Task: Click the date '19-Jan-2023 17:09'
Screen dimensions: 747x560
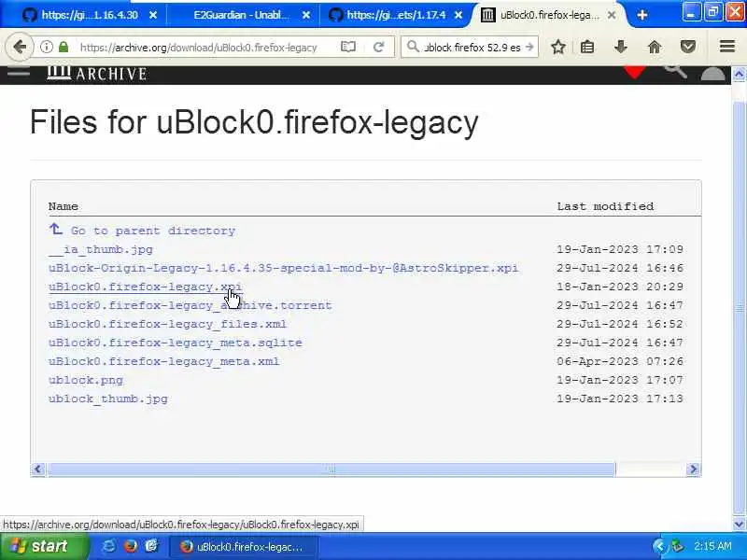Action: pos(620,249)
